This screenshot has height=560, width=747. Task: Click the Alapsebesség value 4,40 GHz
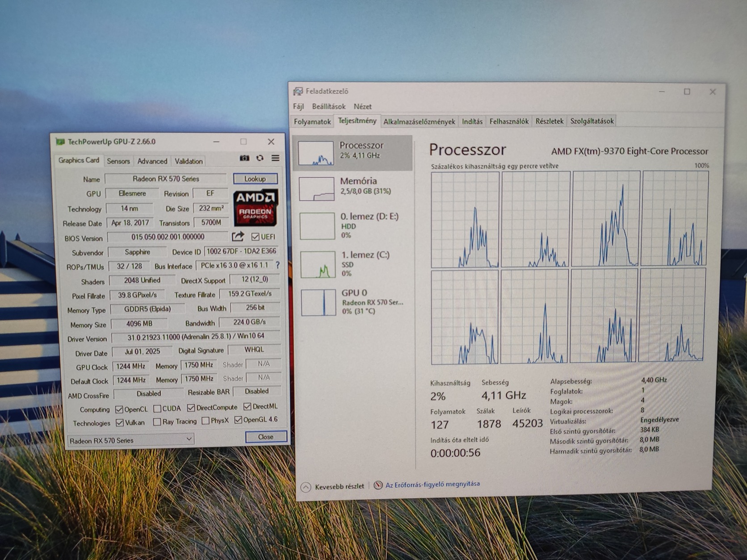(x=654, y=380)
